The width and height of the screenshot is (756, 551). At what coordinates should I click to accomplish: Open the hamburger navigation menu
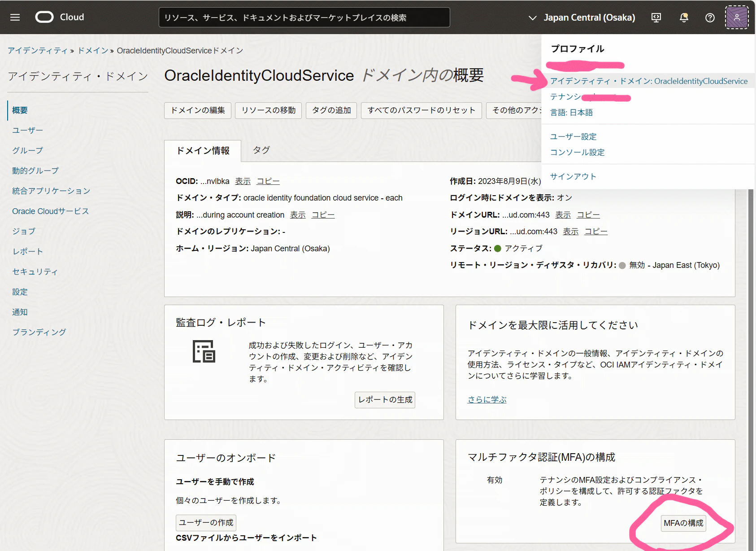tap(15, 17)
